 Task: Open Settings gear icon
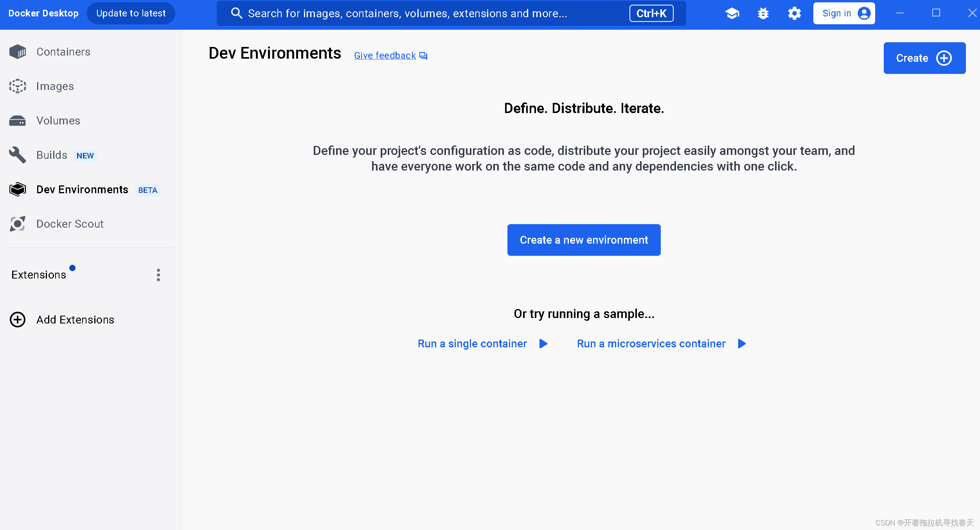[x=794, y=14]
